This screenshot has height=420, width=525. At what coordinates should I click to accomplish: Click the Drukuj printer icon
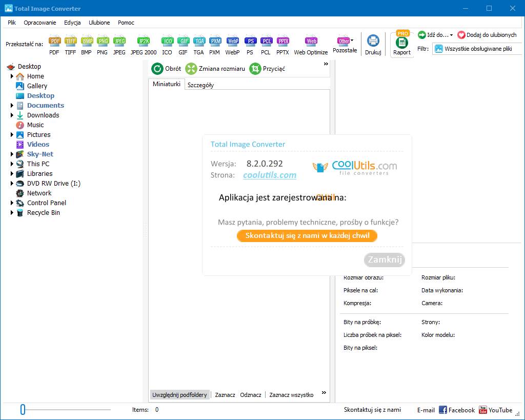pyautogui.click(x=373, y=45)
